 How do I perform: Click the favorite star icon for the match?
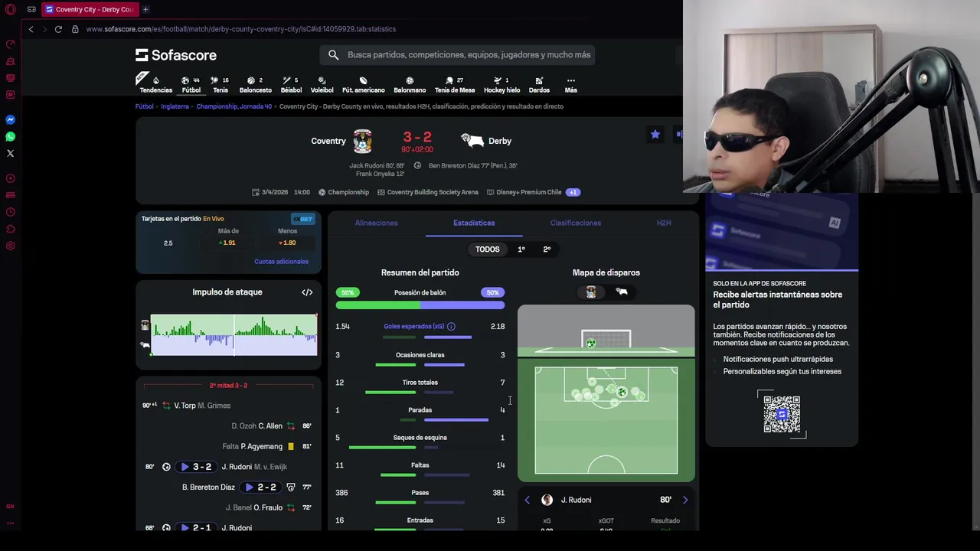pos(655,135)
